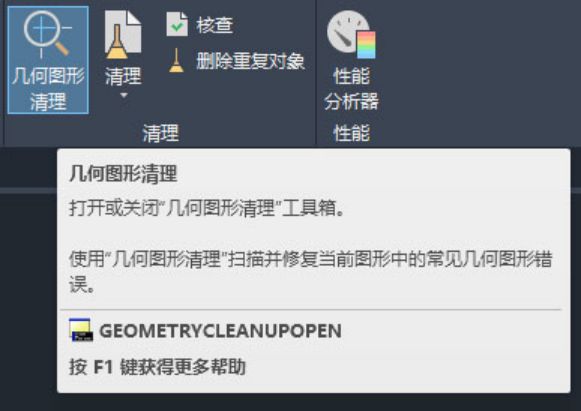This screenshot has width=581, height=411.
Task: Click the 清理 panel title bar
Action: [x=160, y=133]
